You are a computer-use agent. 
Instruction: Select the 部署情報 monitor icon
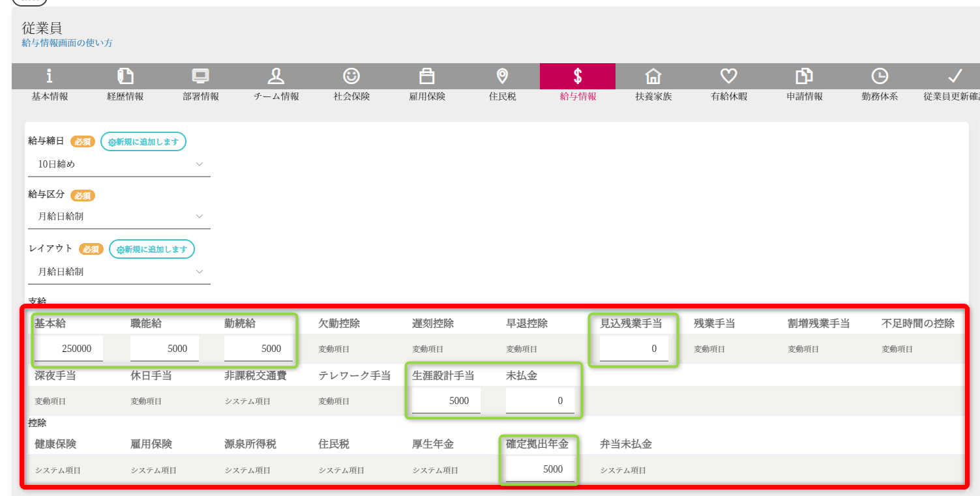click(200, 76)
